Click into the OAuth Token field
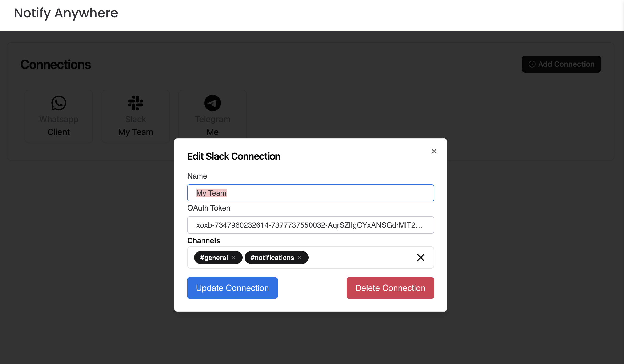This screenshot has height=364, width=624. 310,225
